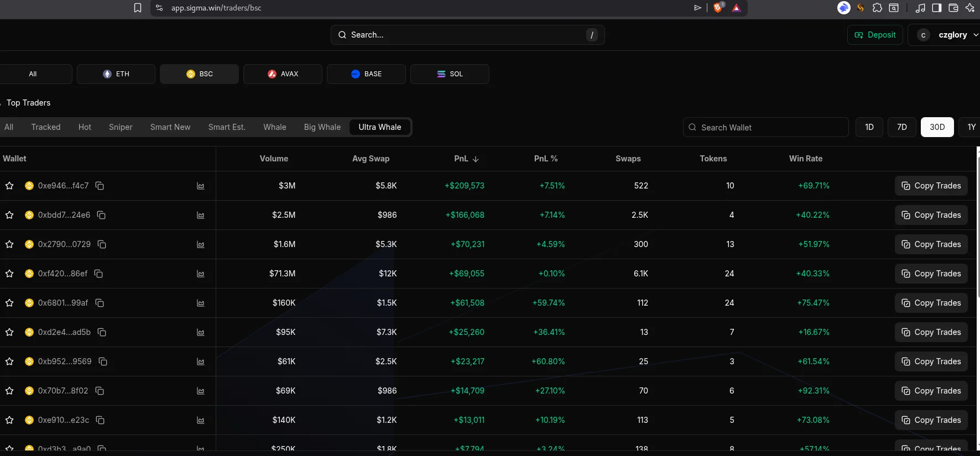Screen dimensions: 980x456
Task: Open Brave wallet icon in toolbar
Action: (953, 8)
